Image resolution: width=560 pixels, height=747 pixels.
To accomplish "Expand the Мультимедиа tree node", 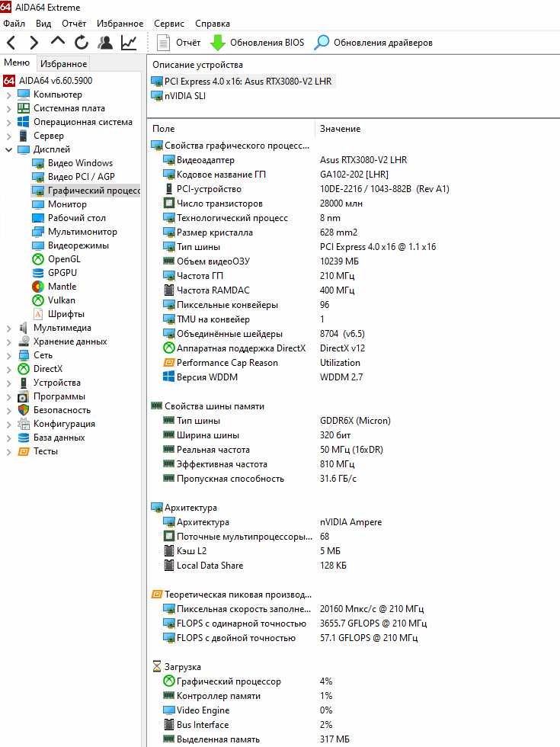I will [x=8, y=329].
